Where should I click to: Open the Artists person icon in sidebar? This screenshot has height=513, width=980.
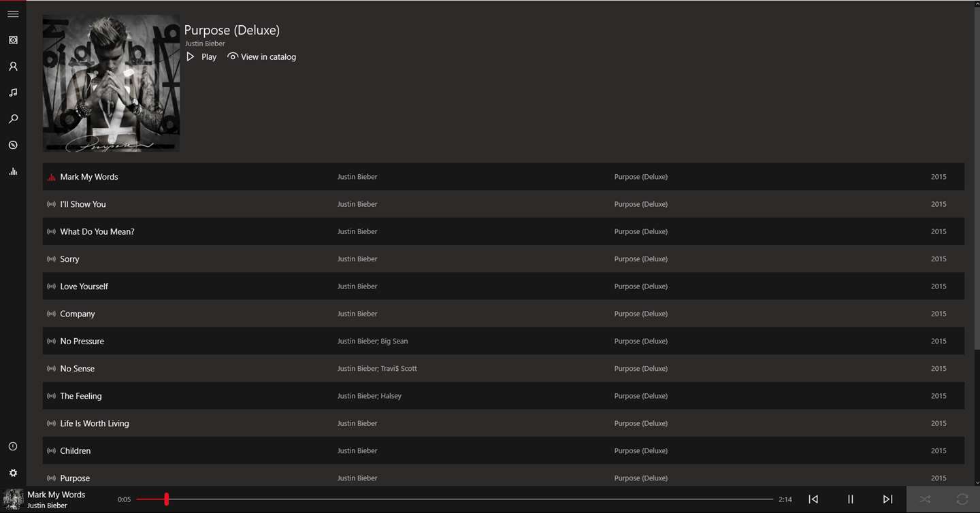[13, 67]
